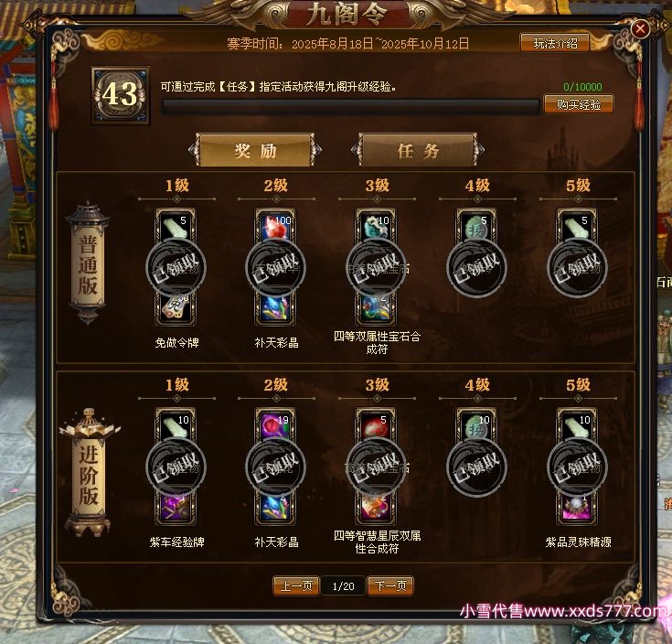Viewport: 672px width, 644px height.
Task: Select the 四等智慧星辰双属性合成符 icon
Action: pyautogui.click(x=376, y=509)
